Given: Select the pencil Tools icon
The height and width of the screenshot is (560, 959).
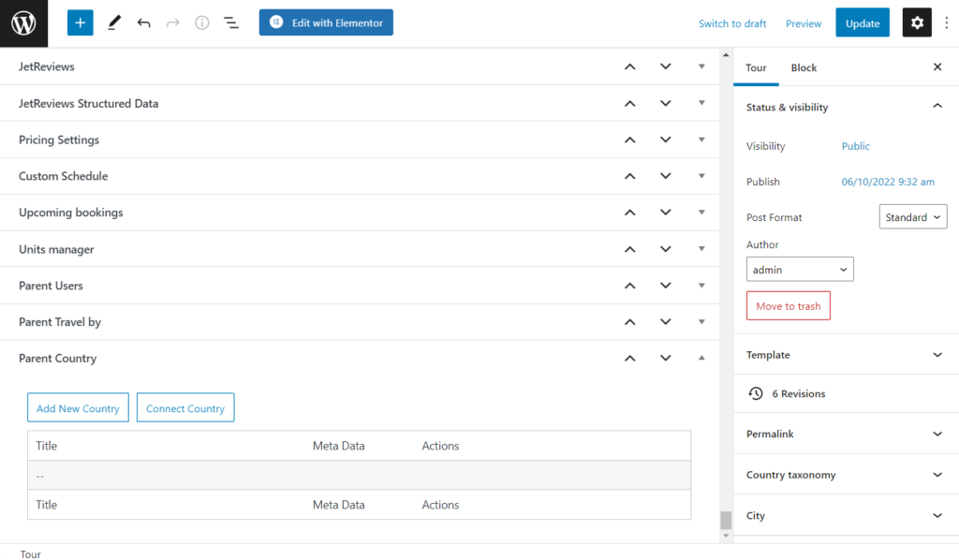Looking at the screenshot, I should coord(113,23).
